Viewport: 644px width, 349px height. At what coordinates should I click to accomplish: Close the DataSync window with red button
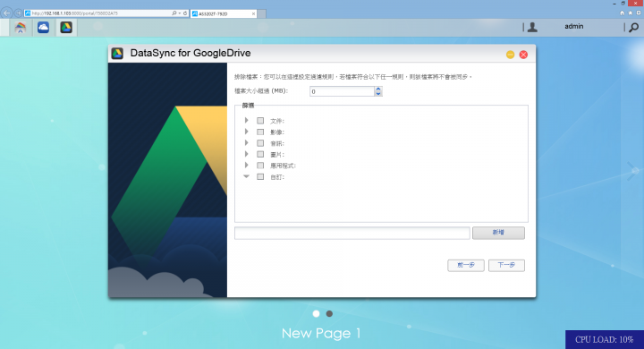[523, 55]
